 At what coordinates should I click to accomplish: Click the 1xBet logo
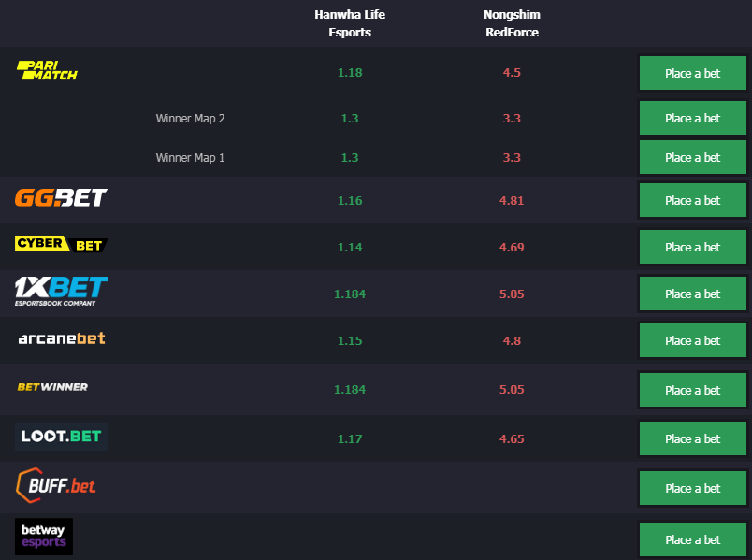(x=62, y=292)
